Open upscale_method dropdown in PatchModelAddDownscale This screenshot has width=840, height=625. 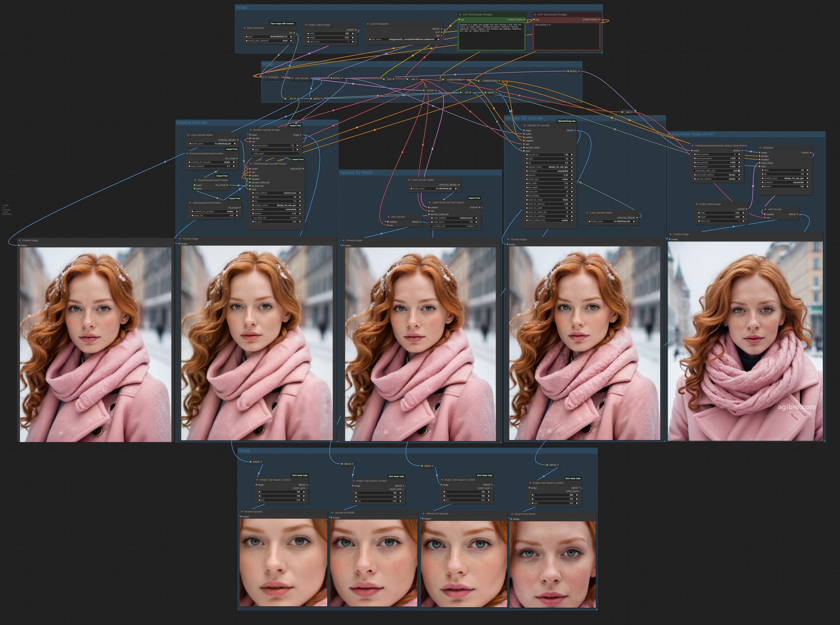coord(717,179)
